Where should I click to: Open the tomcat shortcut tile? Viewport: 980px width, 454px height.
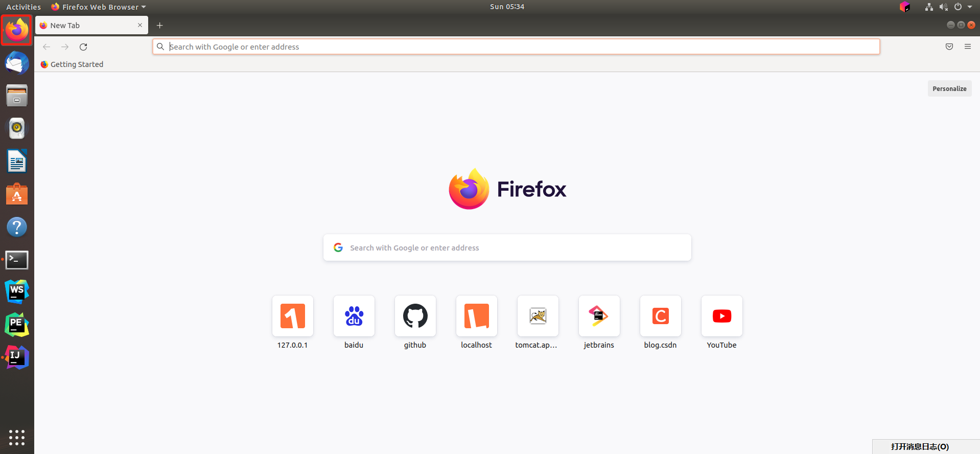point(538,316)
